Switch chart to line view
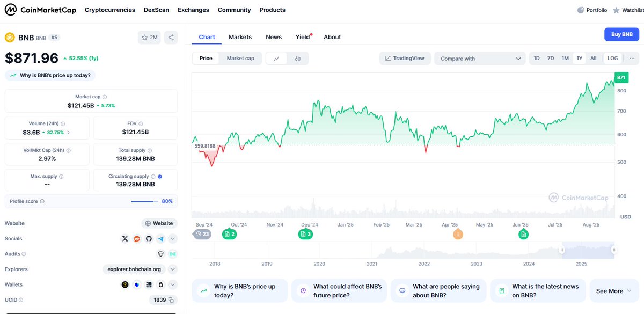This screenshot has height=314, width=644. [x=276, y=59]
